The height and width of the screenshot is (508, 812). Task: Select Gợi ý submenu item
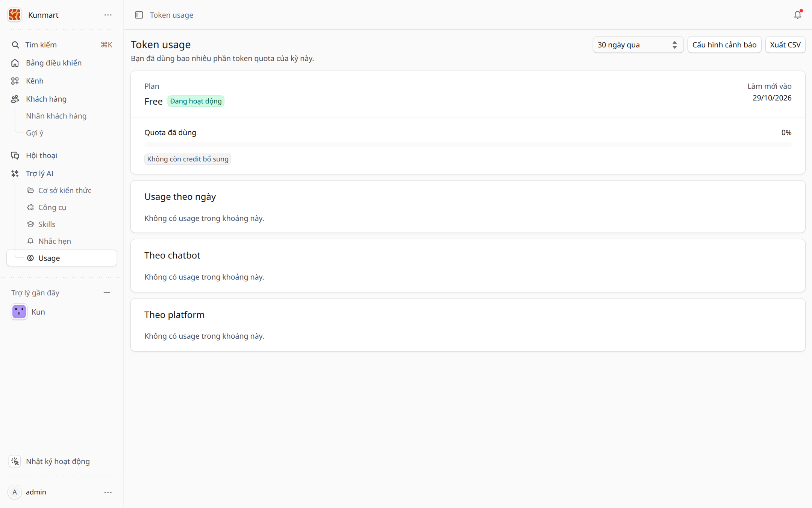tap(35, 133)
